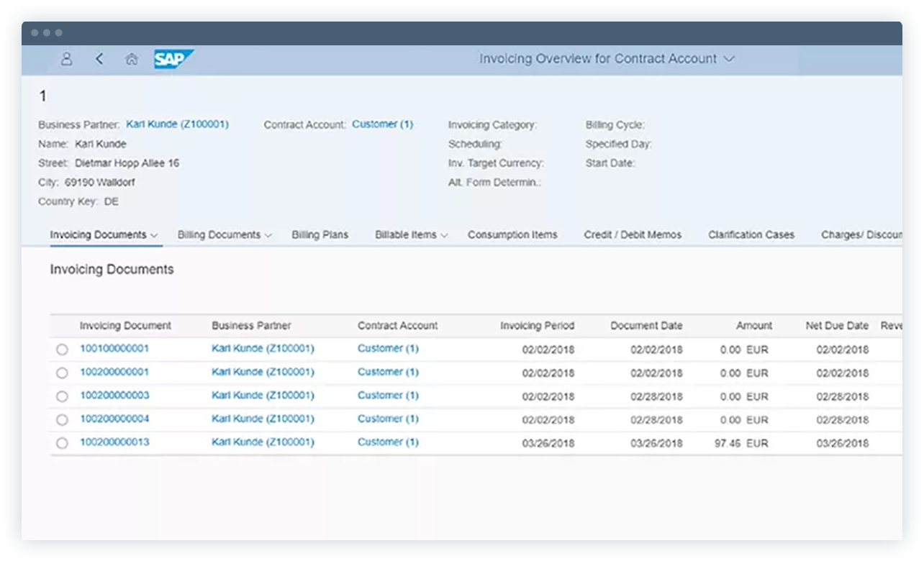
Task: Switch to the Credit / Debit Memos tab
Action: coord(633,234)
